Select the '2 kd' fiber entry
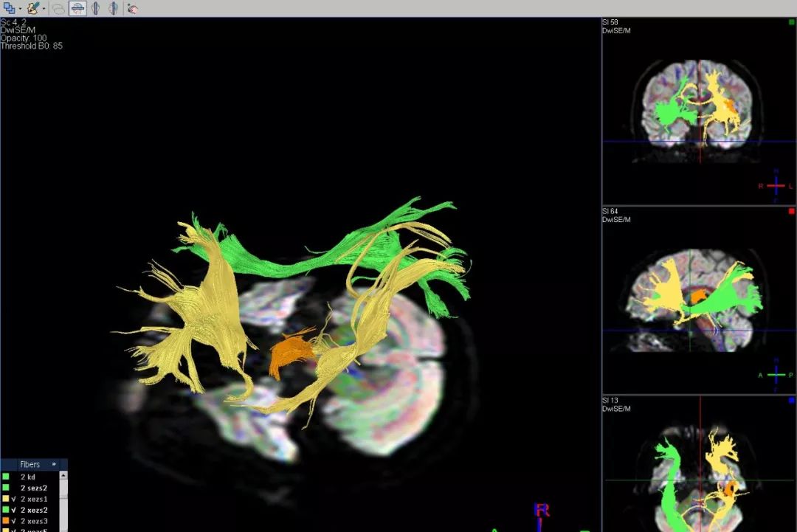The image size is (797, 532). [28, 477]
